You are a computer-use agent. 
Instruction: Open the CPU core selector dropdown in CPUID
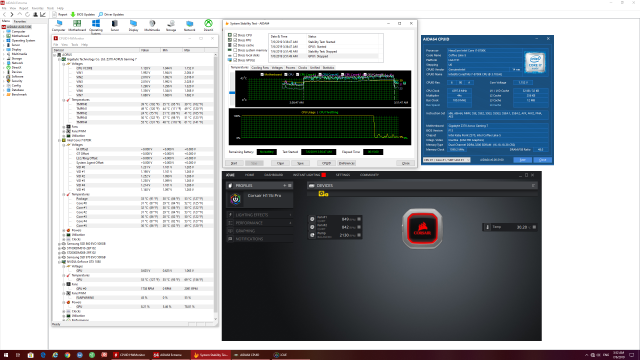[447, 160]
